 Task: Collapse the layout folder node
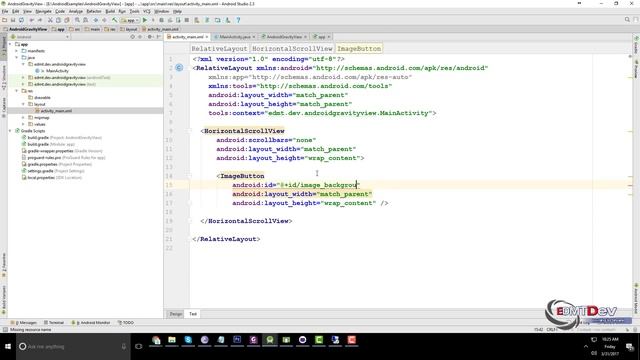click(23, 104)
